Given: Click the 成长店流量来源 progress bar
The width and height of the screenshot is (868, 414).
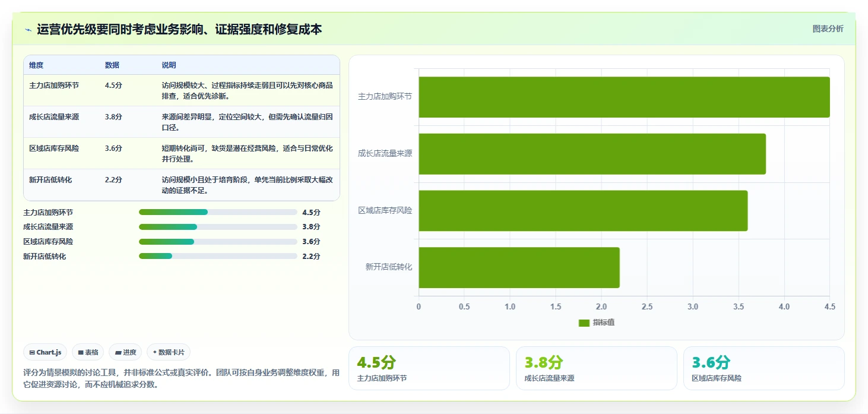Looking at the screenshot, I should [x=218, y=227].
